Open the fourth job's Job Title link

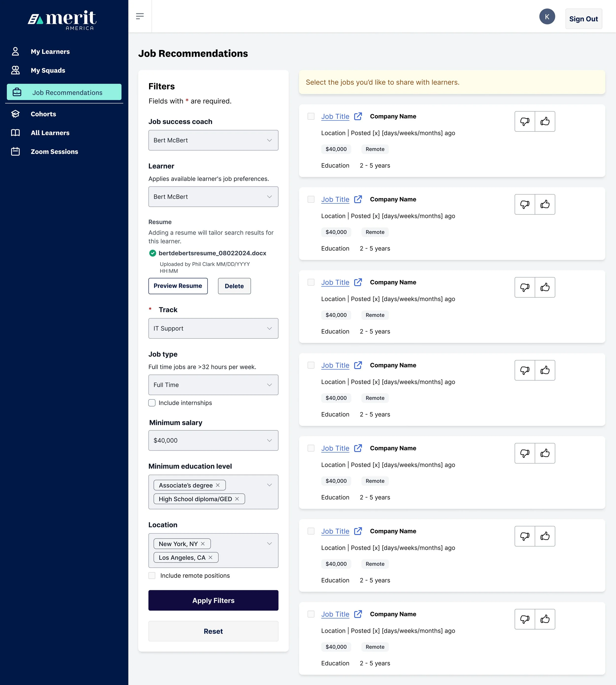(x=335, y=365)
